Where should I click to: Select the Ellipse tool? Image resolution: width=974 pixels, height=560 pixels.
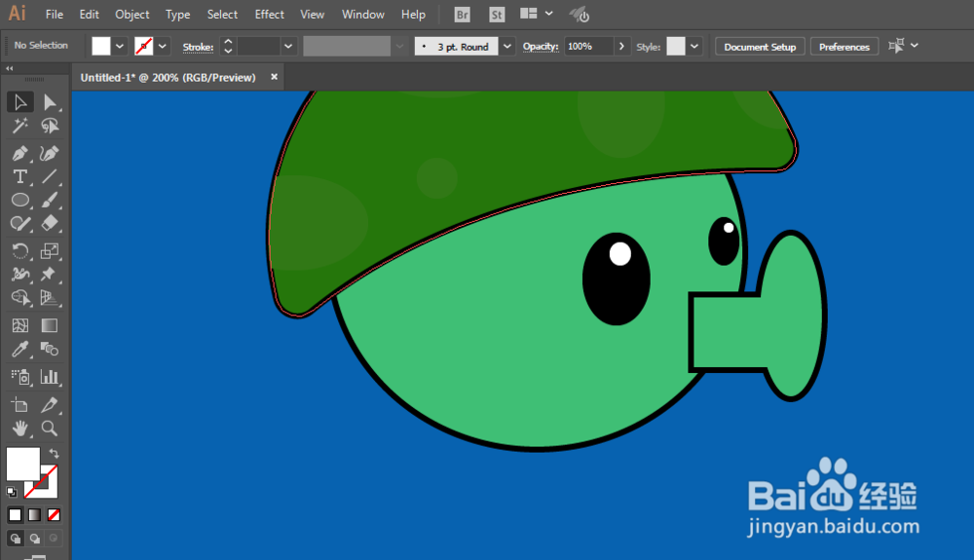pyautogui.click(x=19, y=200)
